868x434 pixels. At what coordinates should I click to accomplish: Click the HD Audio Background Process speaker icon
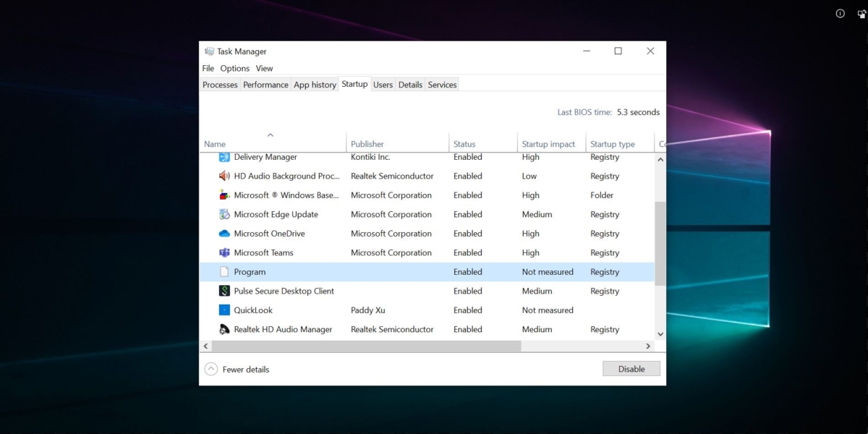[224, 176]
